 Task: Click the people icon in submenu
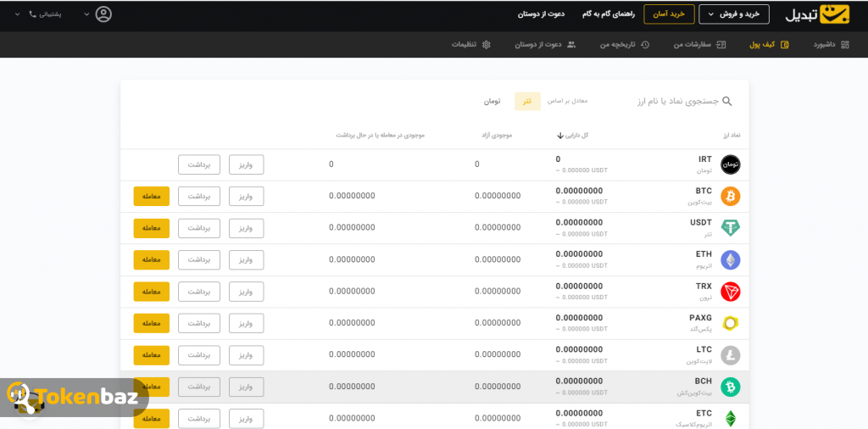[571, 45]
